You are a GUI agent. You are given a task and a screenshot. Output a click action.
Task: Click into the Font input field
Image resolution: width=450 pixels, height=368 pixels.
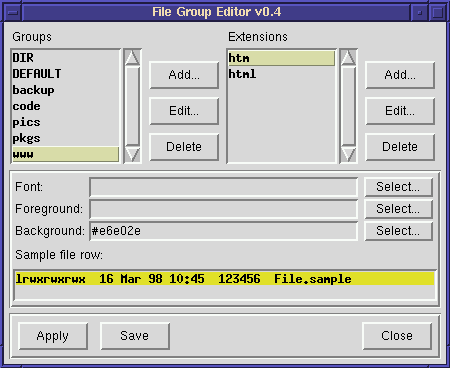pos(223,187)
